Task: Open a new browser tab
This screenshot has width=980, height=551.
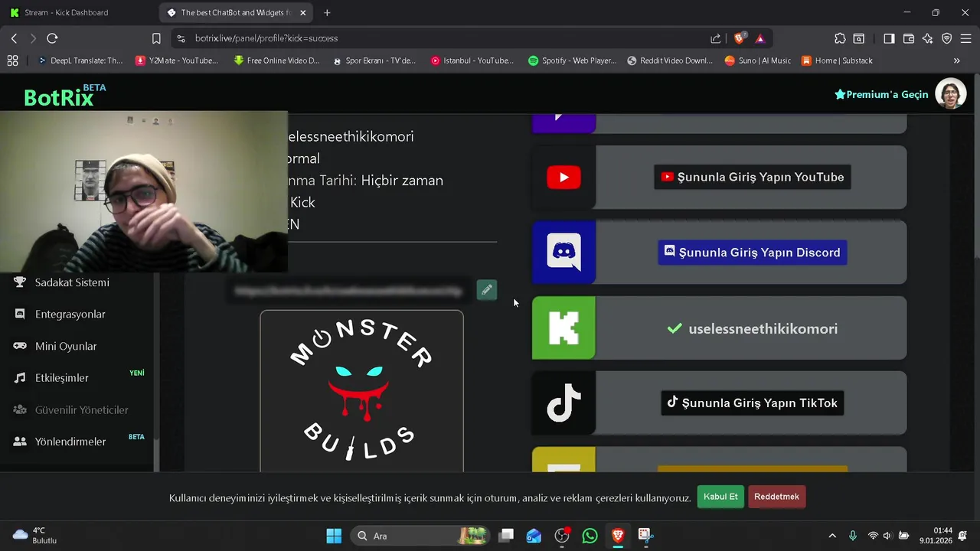Action: click(327, 13)
